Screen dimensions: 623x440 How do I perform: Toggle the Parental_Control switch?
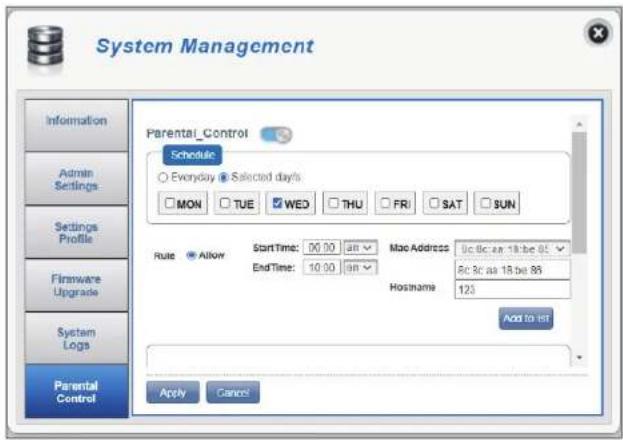tap(276, 135)
